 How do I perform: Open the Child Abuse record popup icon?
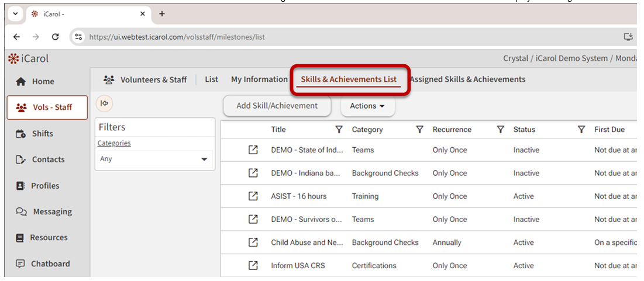point(253,242)
